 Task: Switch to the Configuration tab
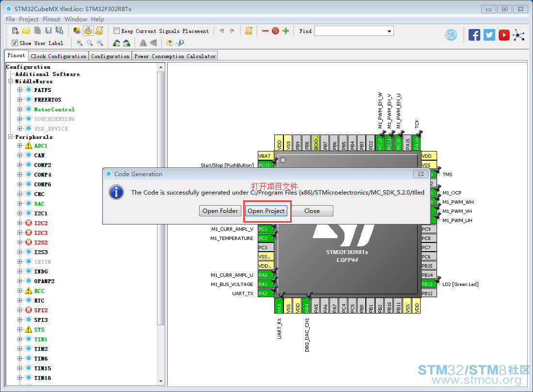click(110, 56)
